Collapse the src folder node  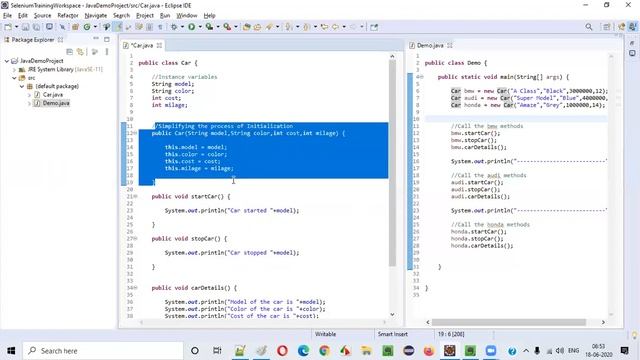point(14,78)
